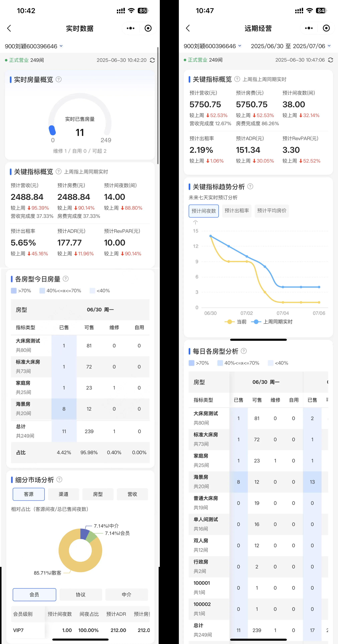Image resolution: width=338 pixels, height=644 pixels.
Task: Close the mini program via 实时数据 target icon
Action: pyautogui.click(x=148, y=28)
